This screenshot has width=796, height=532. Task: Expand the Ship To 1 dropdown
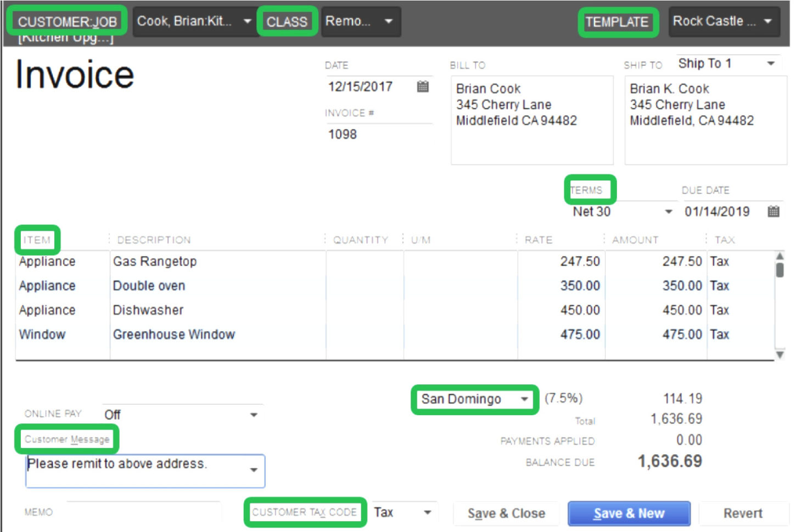(771, 64)
